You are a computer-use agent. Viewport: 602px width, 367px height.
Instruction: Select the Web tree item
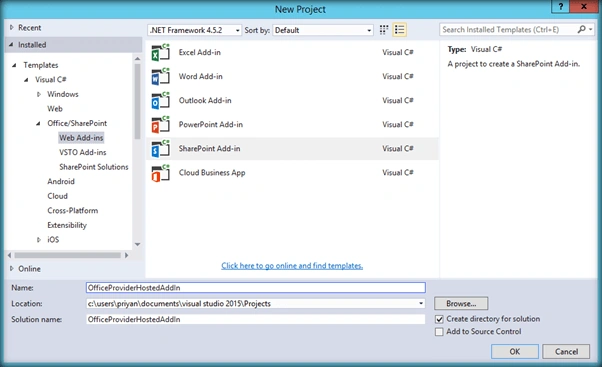tap(55, 109)
